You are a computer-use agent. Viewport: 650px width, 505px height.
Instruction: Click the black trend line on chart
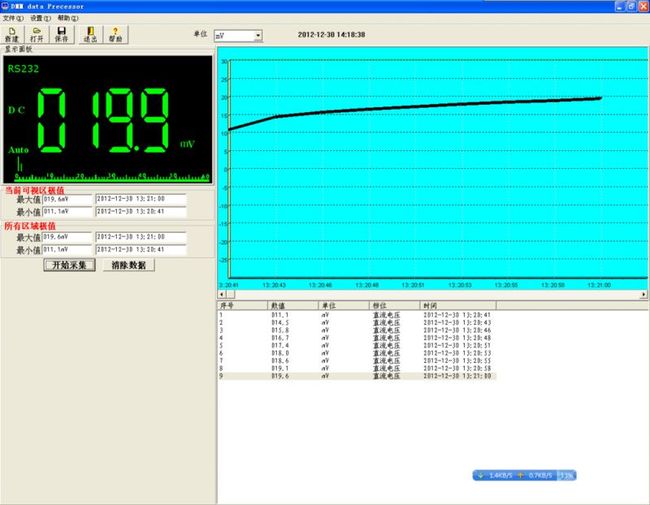[x=415, y=107]
